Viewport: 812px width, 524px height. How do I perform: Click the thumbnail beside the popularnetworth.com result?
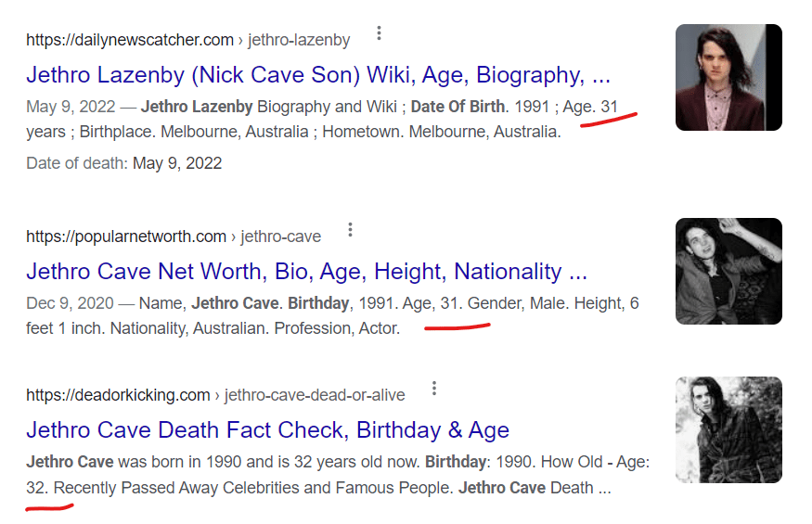click(x=728, y=272)
